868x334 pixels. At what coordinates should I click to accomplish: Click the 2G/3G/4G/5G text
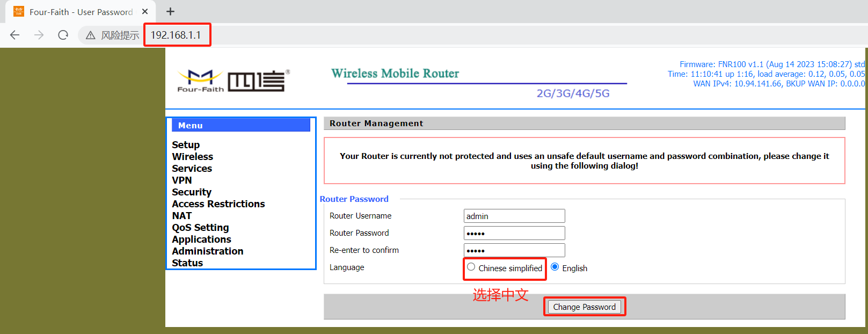pyautogui.click(x=573, y=93)
